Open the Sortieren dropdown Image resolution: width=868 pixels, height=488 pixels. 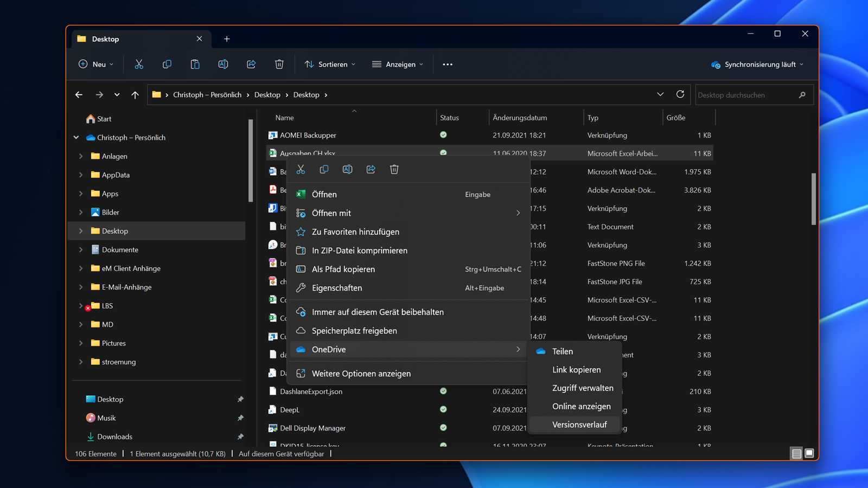point(330,65)
